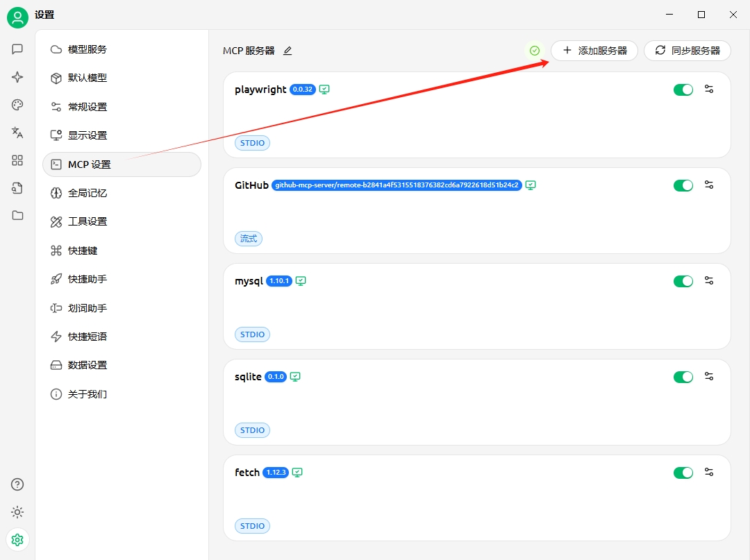
Task: Click the 添加服务器 button
Action: point(594,51)
